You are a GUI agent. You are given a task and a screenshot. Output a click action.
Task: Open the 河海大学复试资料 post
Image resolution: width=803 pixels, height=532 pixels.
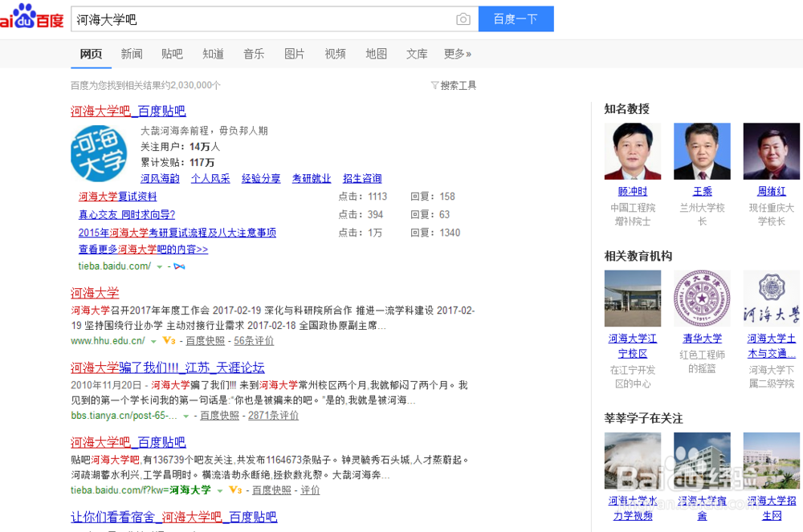point(117,197)
